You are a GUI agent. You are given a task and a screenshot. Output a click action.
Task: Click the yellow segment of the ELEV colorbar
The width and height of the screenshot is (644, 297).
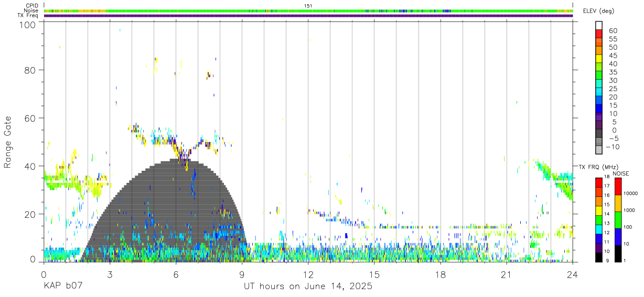[x=599, y=59]
